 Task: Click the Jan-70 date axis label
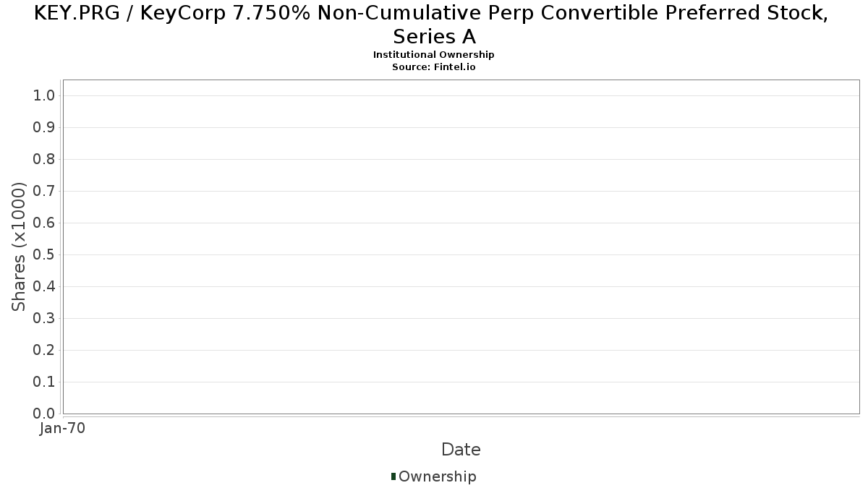[63, 429]
